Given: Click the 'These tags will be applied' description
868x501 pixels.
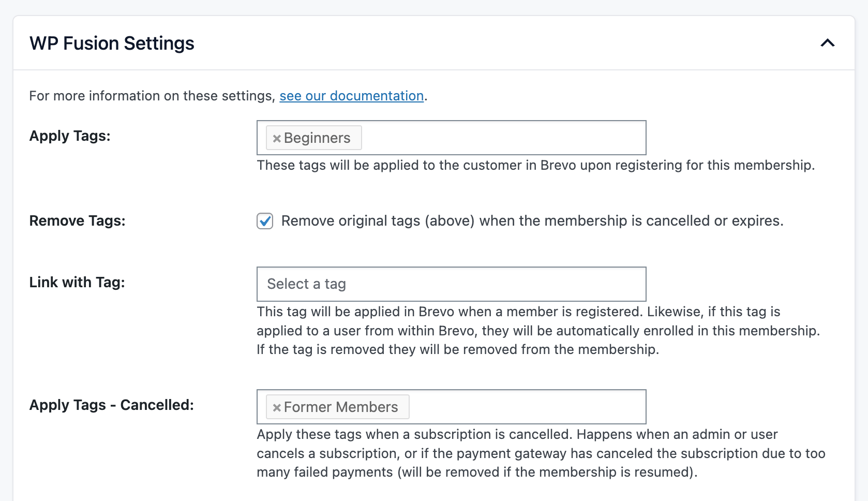Looking at the screenshot, I should point(535,166).
